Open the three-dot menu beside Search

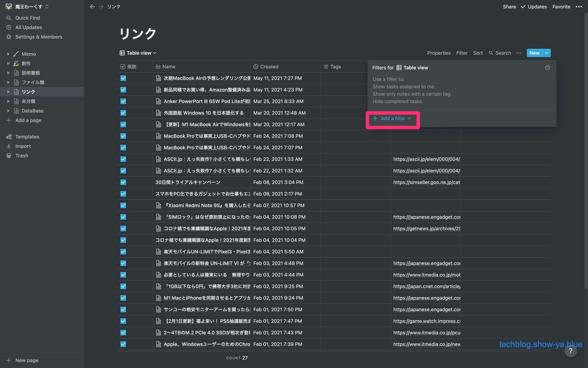(519, 53)
